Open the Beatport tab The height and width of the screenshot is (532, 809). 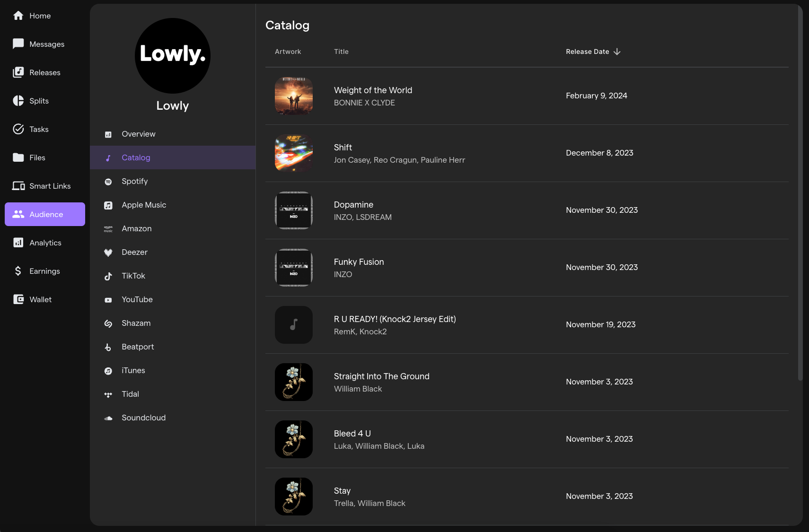173,347
